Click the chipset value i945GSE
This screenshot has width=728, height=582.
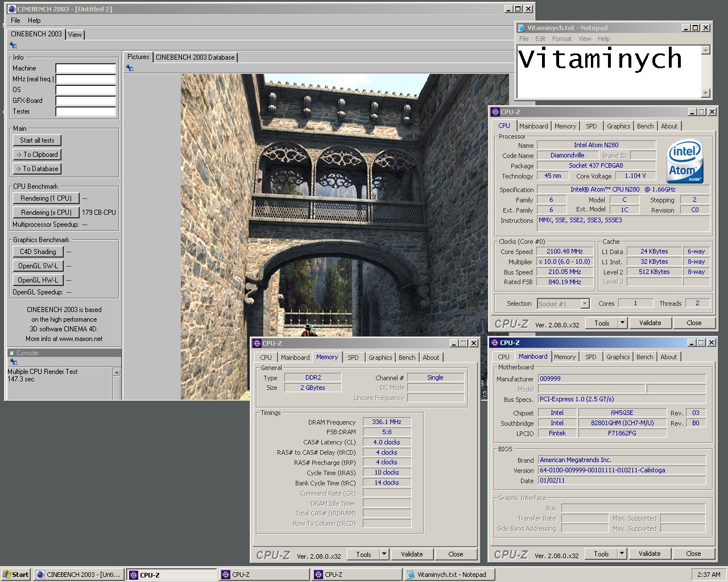coord(622,413)
